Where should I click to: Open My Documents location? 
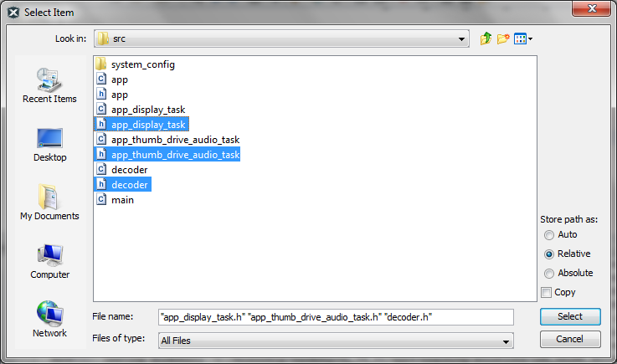(x=49, y=203)
